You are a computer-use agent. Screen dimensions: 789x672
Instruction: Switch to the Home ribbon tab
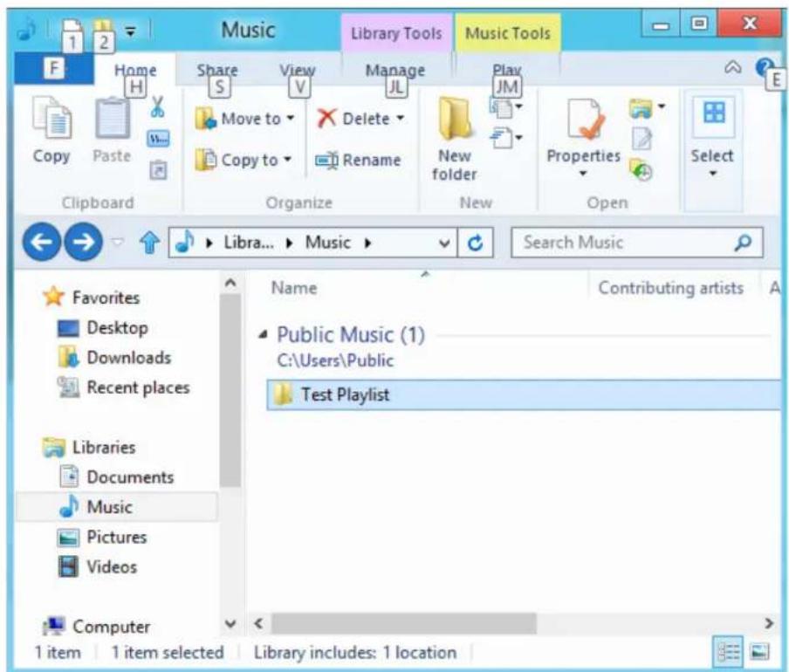135,70
